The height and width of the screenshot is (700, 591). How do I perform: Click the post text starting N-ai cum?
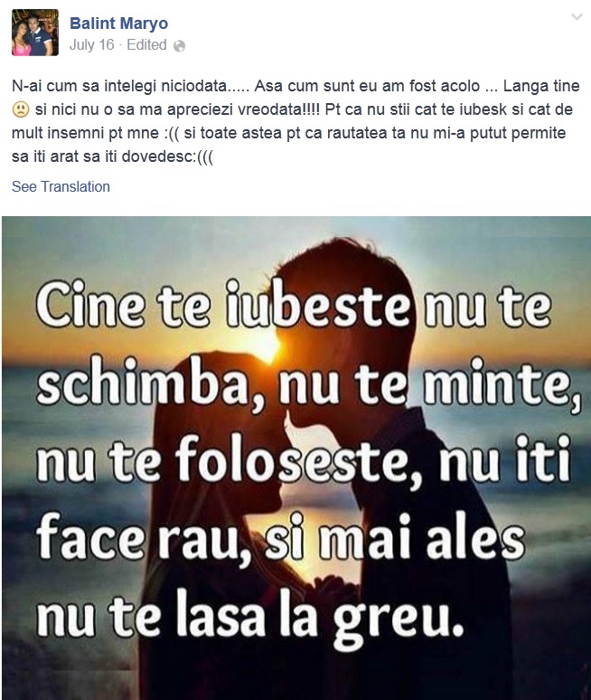click(295, 121)
